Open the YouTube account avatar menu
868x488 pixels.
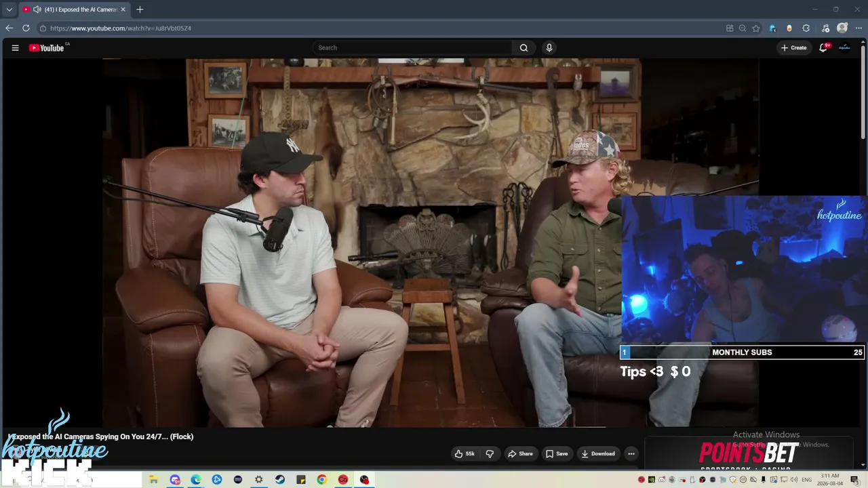point(844,47)
